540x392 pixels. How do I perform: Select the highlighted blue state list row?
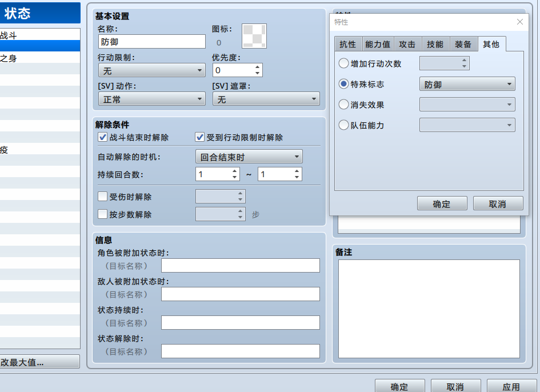40,46
